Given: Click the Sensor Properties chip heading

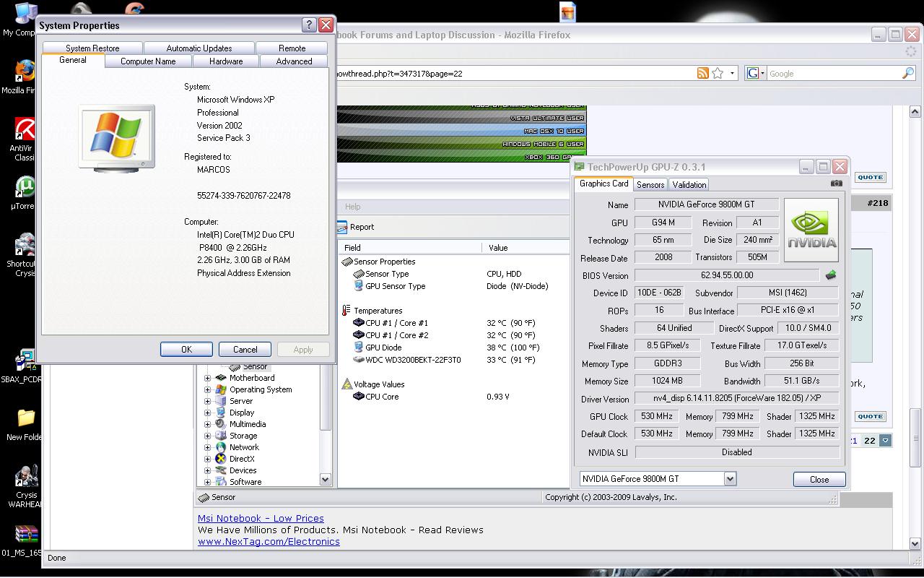Looking at the screenshot, I should (378, 262).
